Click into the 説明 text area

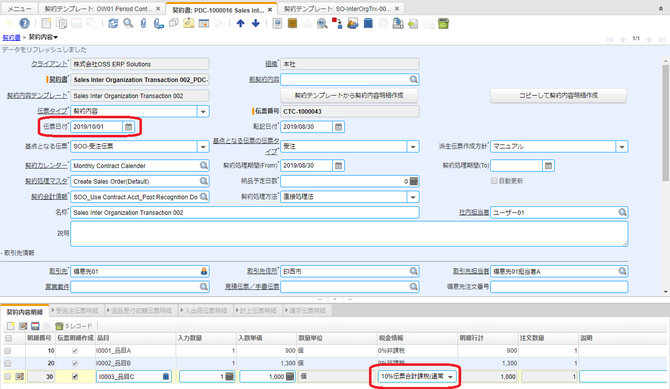[x=349, y=234]
